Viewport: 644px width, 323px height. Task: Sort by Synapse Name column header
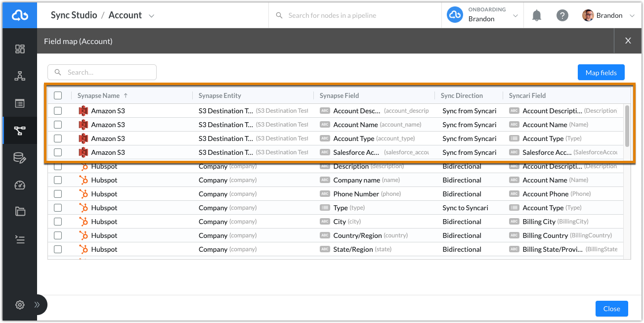(98, 95)
